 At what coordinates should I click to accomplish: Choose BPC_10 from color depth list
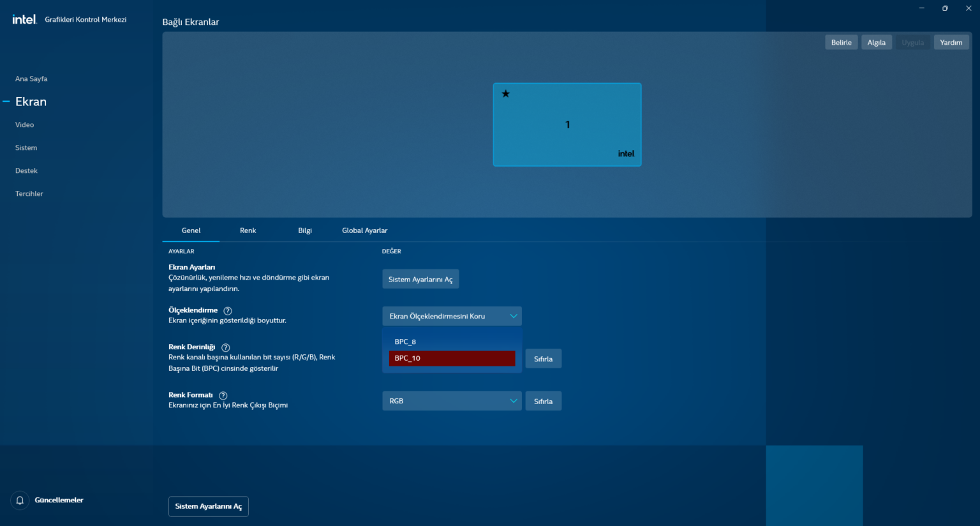(x=452, y=359)
